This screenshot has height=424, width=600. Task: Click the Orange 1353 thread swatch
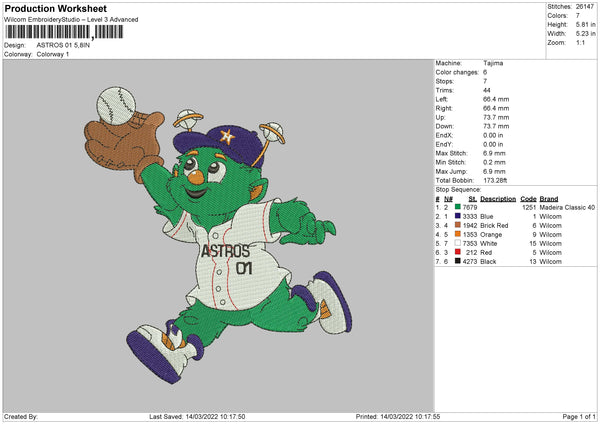457,234
